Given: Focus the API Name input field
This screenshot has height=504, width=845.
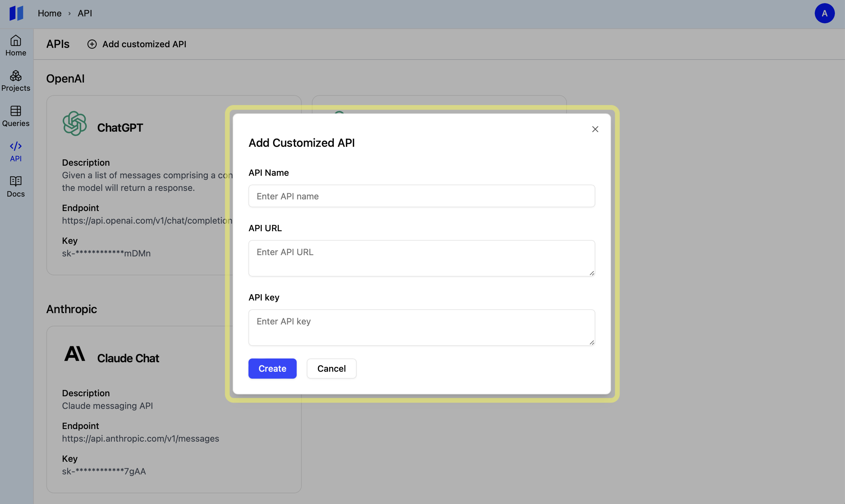Looking at the screenshot, I should tap(422, 196).
